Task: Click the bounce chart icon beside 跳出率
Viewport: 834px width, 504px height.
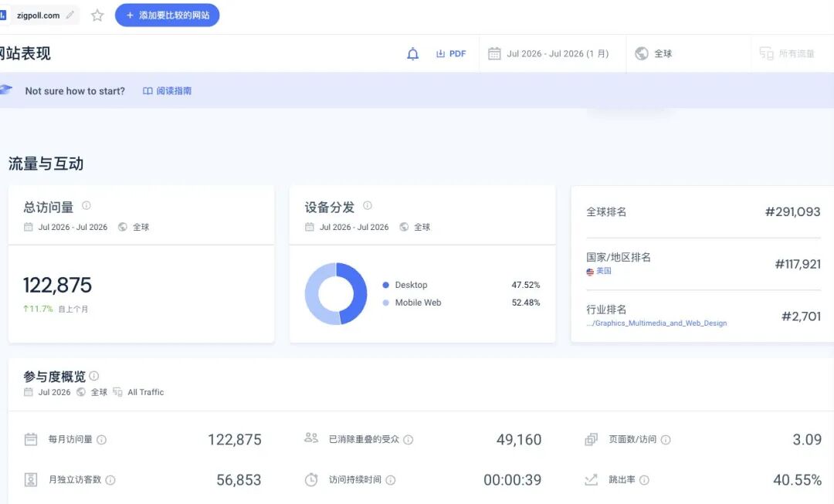Action: (x=591, y=479)
